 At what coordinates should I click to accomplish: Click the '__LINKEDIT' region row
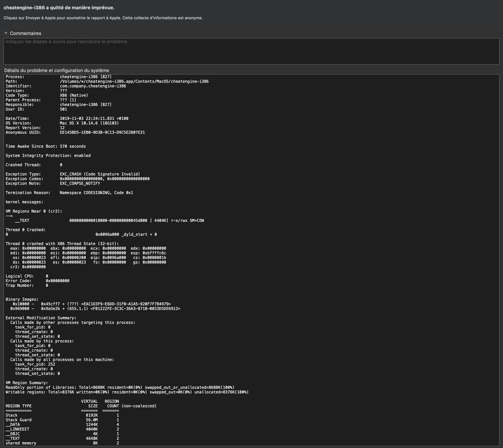(x=62, y=429)
